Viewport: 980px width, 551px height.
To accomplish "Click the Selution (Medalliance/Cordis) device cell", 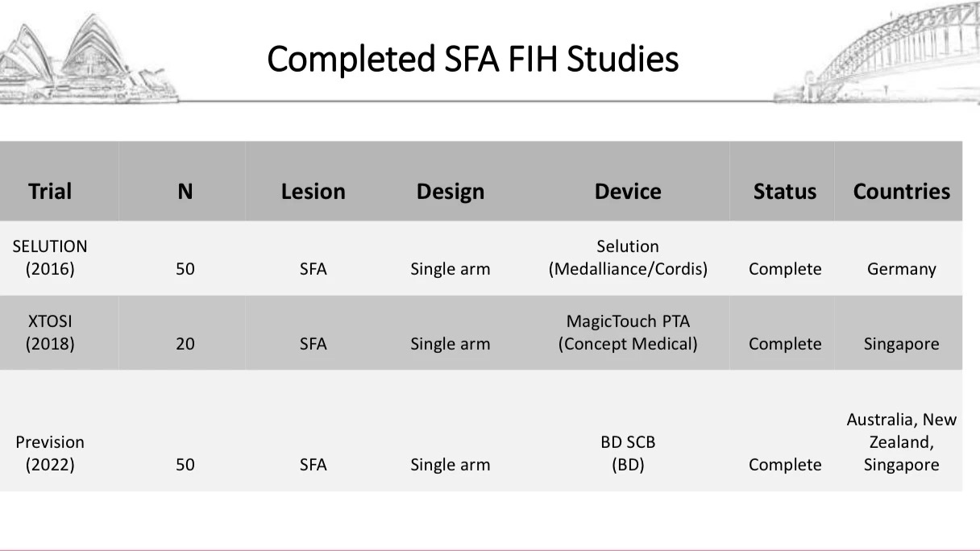I will coord(628,258).
